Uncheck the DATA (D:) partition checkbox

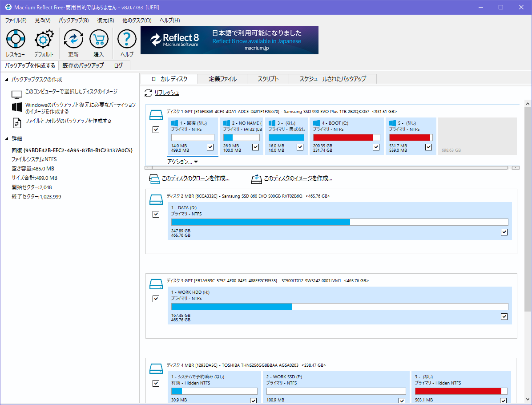504,232
